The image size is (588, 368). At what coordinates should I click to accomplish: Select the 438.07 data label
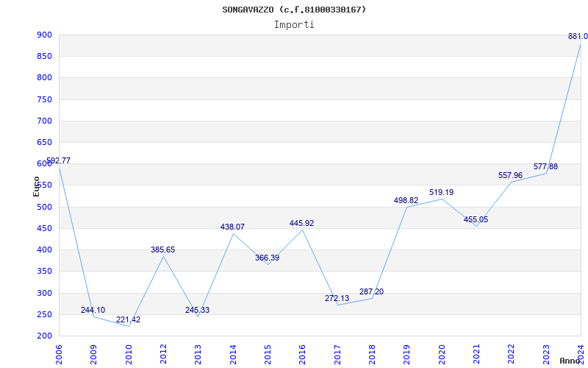click(x=232, y=227)
